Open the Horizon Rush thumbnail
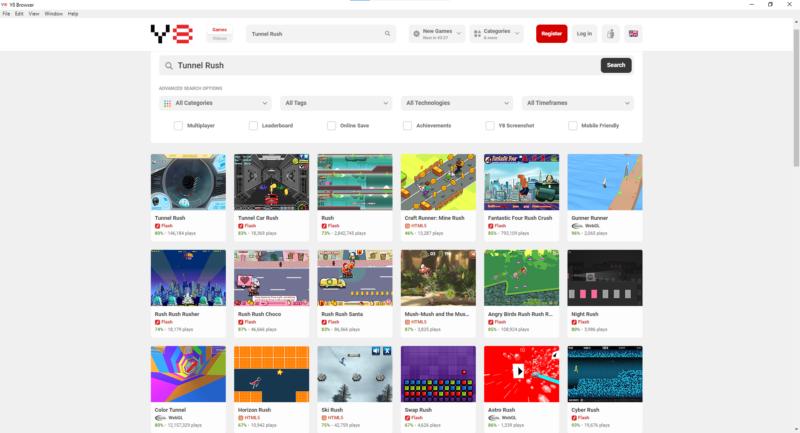The image size is (800, 433). [271, 374]
